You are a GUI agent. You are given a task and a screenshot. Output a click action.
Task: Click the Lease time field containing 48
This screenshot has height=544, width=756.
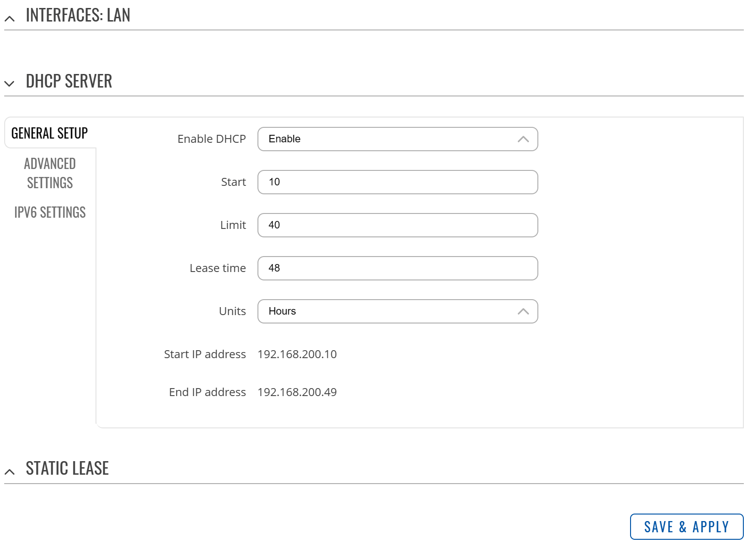point(397,268)
